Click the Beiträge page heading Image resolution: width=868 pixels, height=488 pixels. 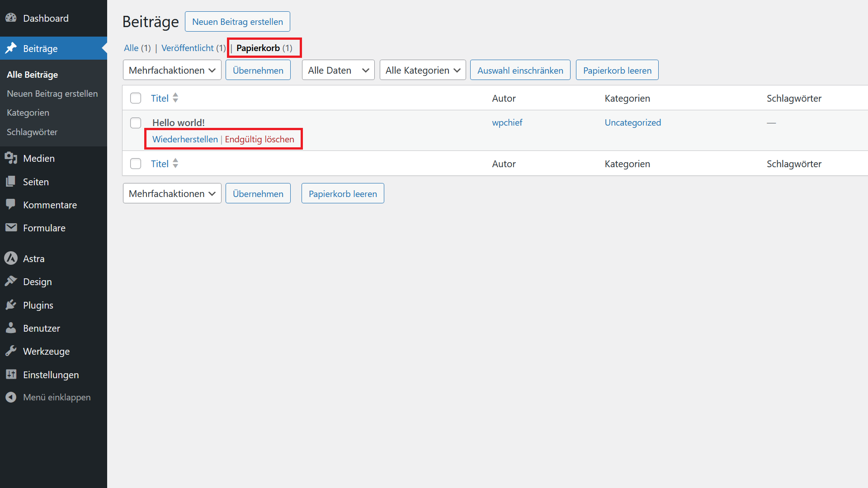coord(151,22)
